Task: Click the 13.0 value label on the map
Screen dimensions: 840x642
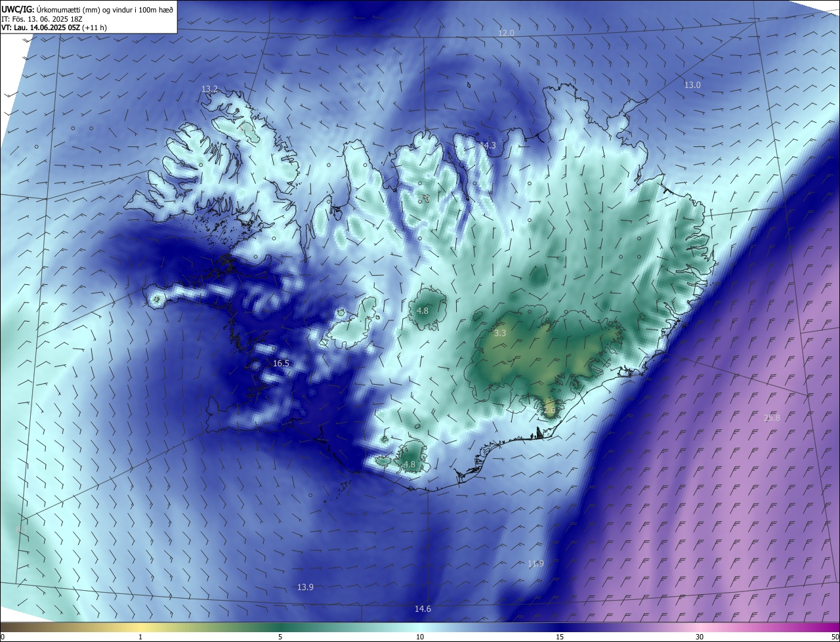Action: 692,85
